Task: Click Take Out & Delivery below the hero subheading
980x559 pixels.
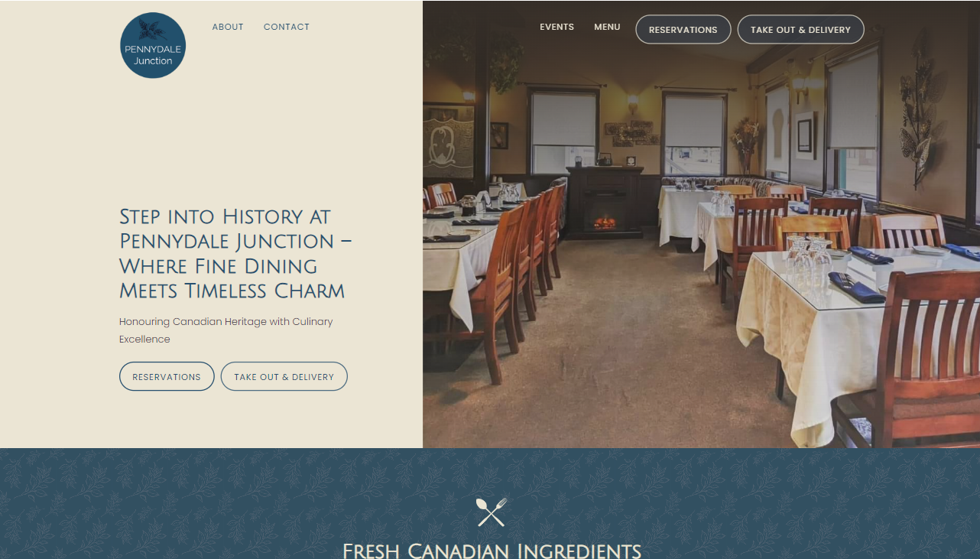Action: pyautogui.click(x=284, y=376)
